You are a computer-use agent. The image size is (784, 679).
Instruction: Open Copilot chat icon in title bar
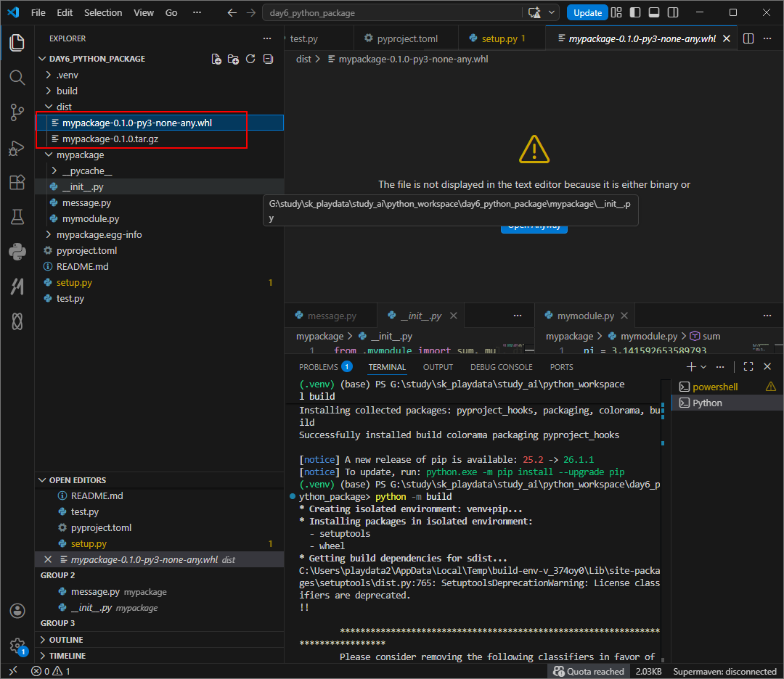(x=534, y=13)
